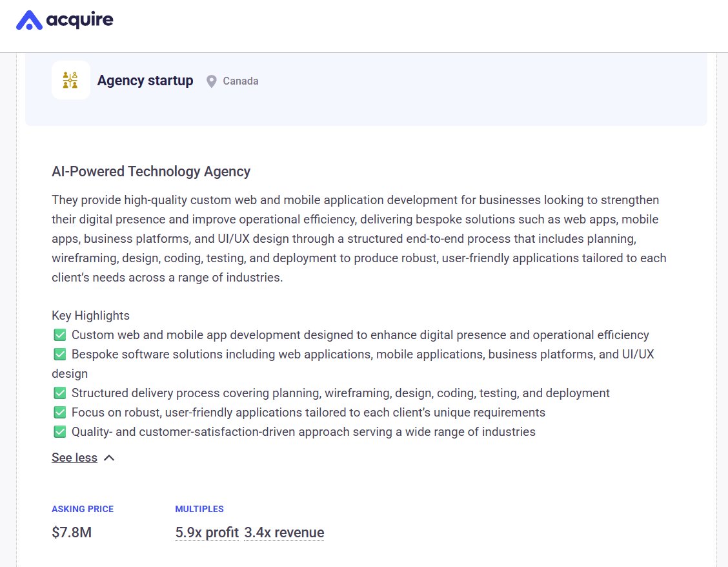Click the 5.9x profit multiple
Screen dimensions: 728x567
(x=207, y=533)
